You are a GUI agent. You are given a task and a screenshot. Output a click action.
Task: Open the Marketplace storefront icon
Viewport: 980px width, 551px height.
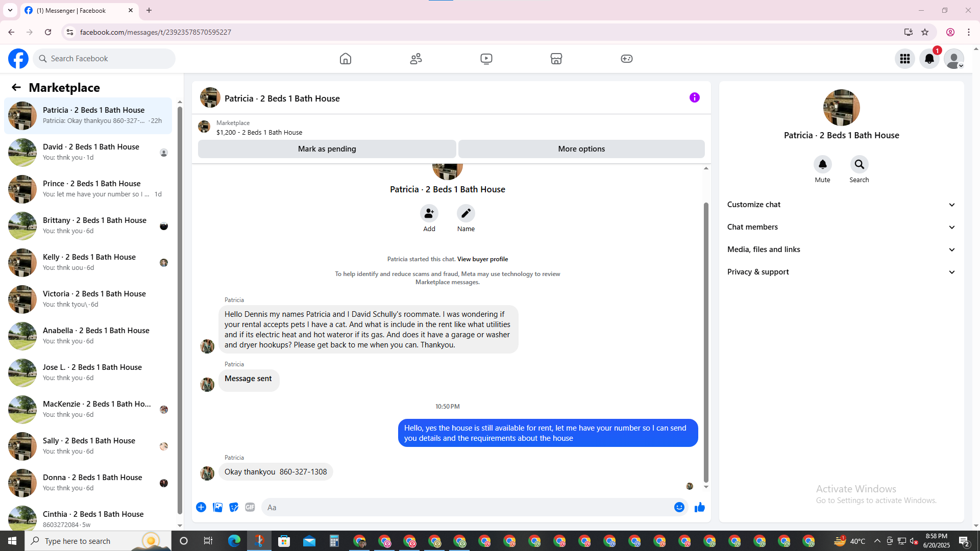[556, 59]
